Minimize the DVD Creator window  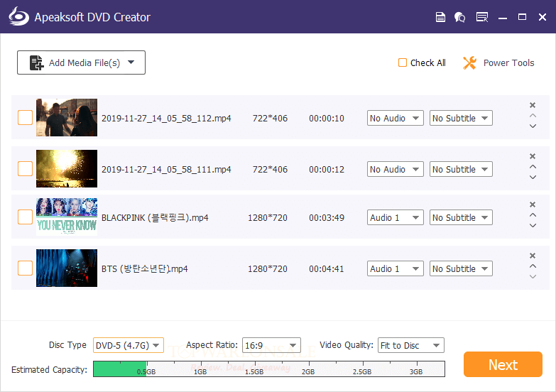coord(503,18)
